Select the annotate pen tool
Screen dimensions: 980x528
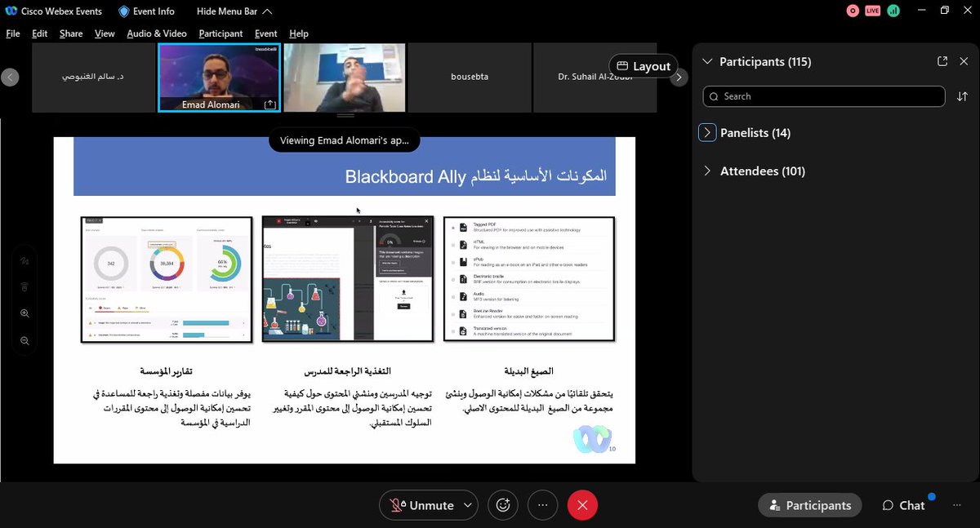coord(24,261)
